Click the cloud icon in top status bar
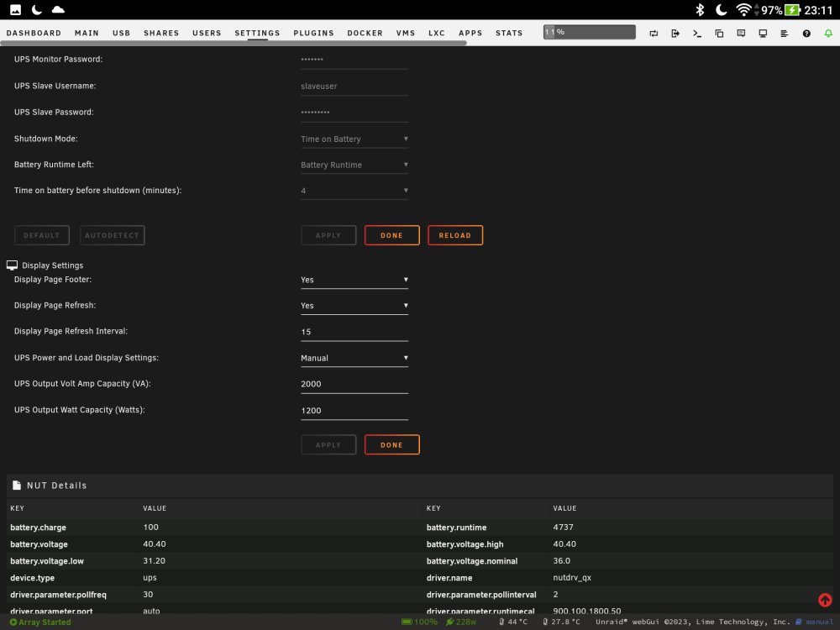This screenshot has height=630, width=840. click(58, 9)
